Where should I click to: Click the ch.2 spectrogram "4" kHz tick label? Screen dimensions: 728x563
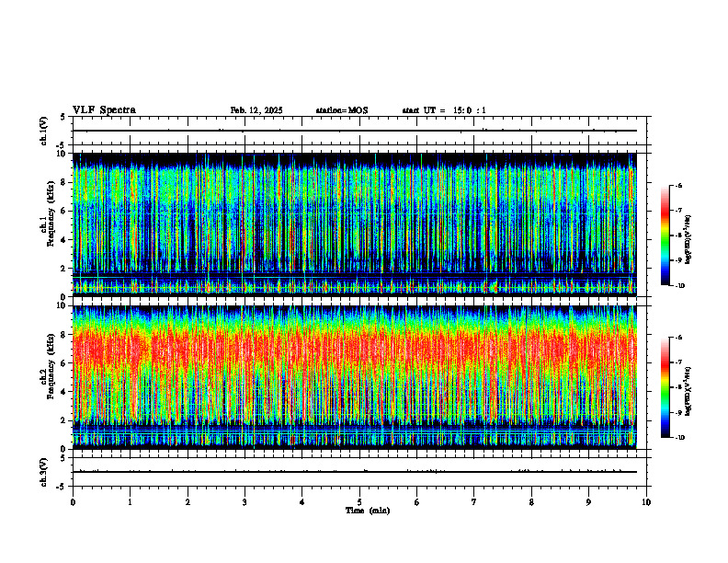[x=63, y=392]
